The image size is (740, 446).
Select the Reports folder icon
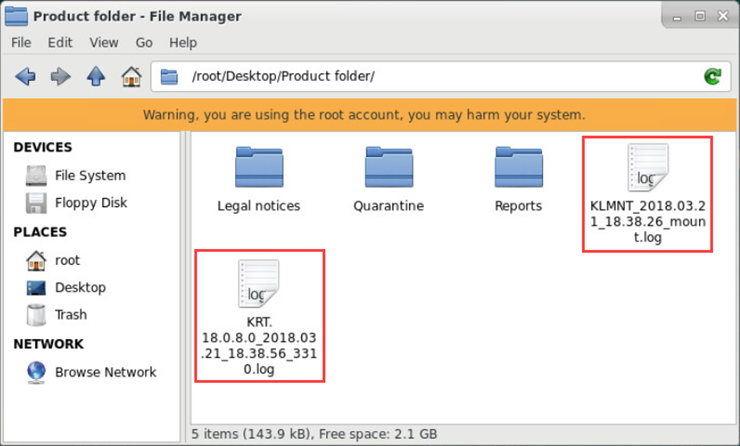click(x=519, y=167)
